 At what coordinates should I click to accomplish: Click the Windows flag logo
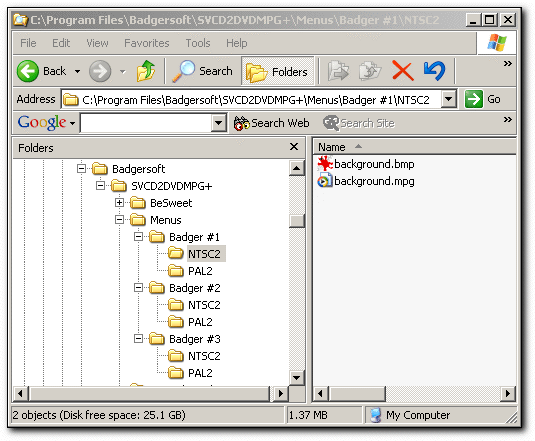point(497,43)
